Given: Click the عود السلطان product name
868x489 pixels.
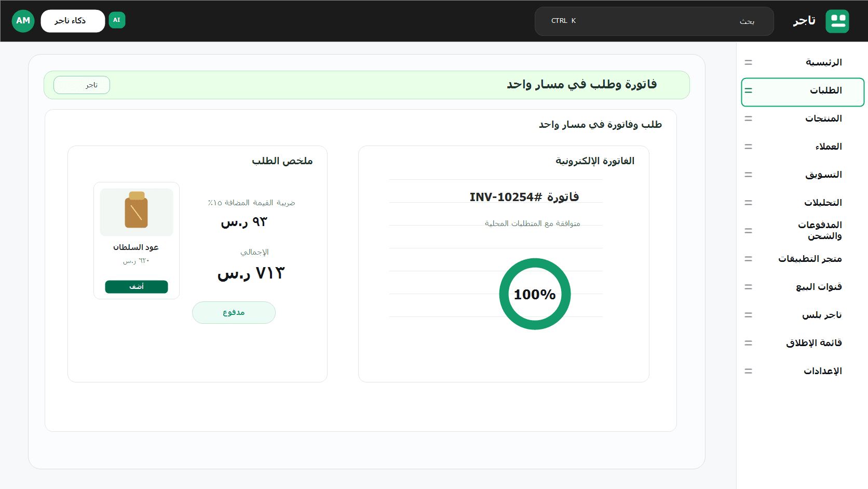Looking at the screenshot, I should coord(136,247).
